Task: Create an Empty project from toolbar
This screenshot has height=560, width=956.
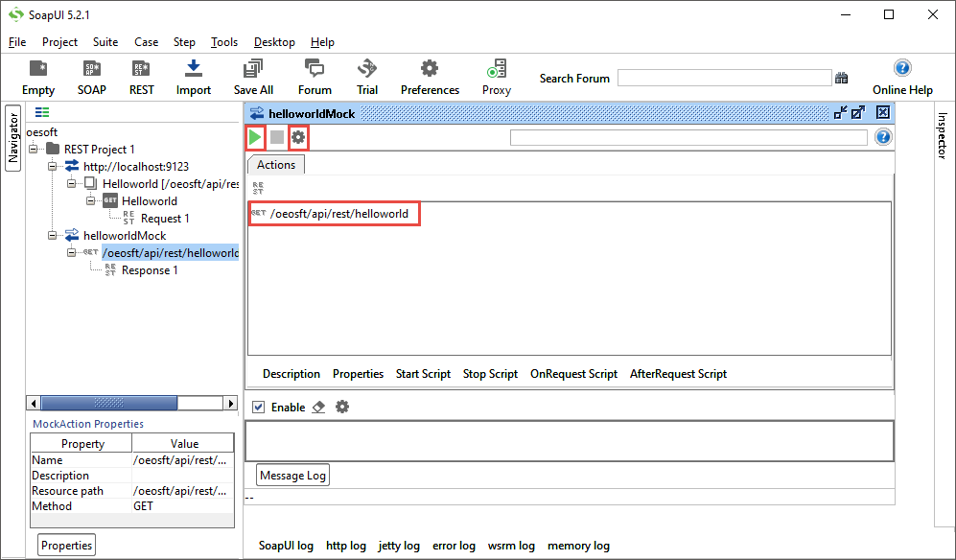Action: (x=37, y=78)
